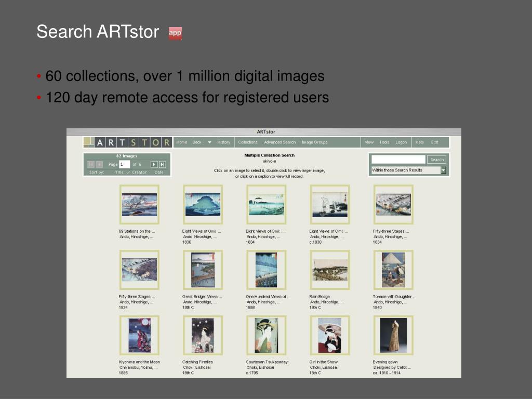The height and width of the screenshot is (399, 532).
Task: Open the 'Kiyohime and the Moon' caption
Action: click(139, 362)
